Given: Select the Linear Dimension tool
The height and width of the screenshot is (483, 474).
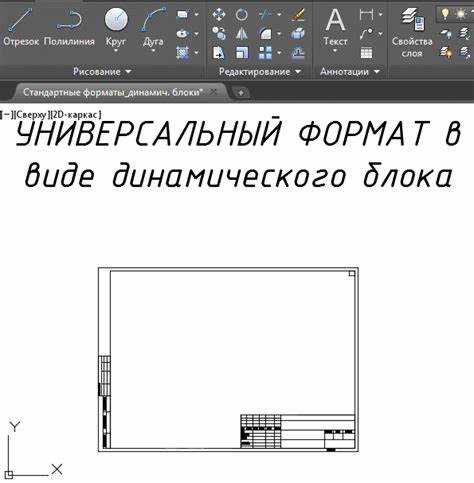Looking at the screenshot, I should [366, 14].
